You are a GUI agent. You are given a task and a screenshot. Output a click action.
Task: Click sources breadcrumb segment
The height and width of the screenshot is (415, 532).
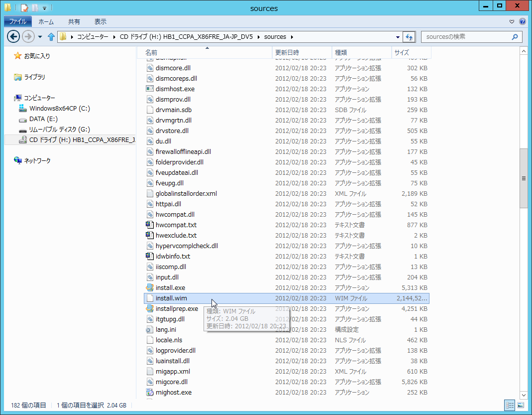(x=275, y=37)
